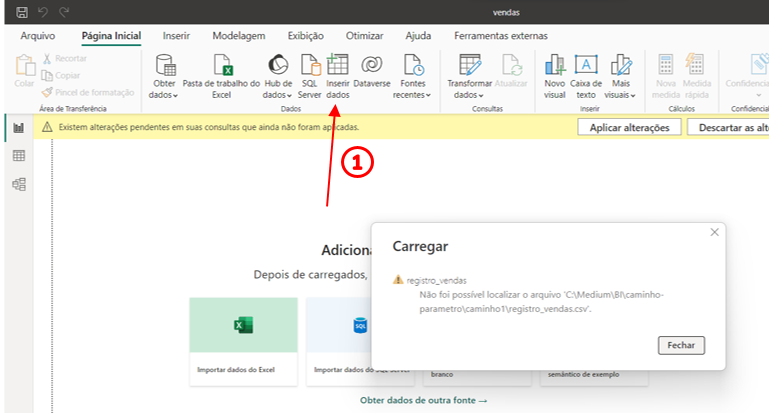Switch to the Inserir ribbon tab
Image resolution: width=769 pixels, height=413 pixels.
[176, 36]
